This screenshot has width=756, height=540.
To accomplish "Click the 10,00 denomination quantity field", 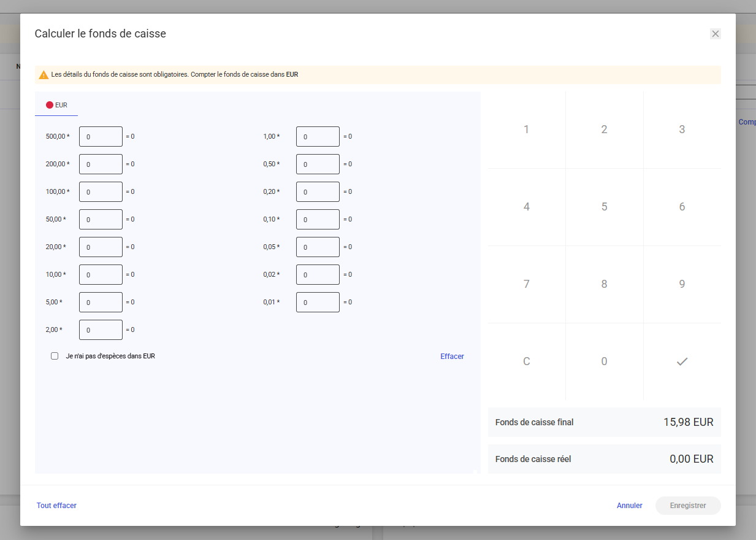I will click(x=101, y=274).
